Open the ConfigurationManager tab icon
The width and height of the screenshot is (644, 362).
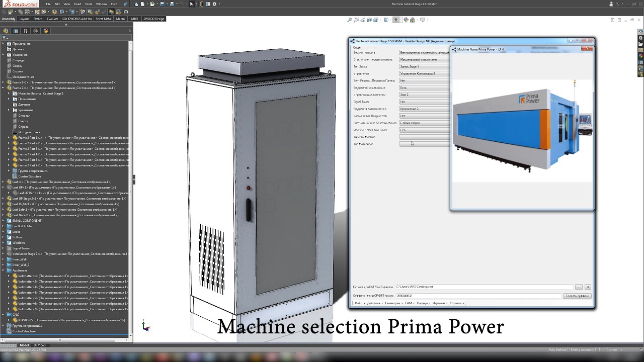click(x=26, y=31)
